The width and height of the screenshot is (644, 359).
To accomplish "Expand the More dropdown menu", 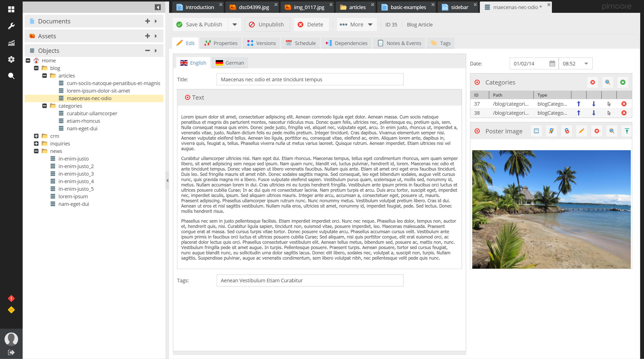I will click(370, 24).
